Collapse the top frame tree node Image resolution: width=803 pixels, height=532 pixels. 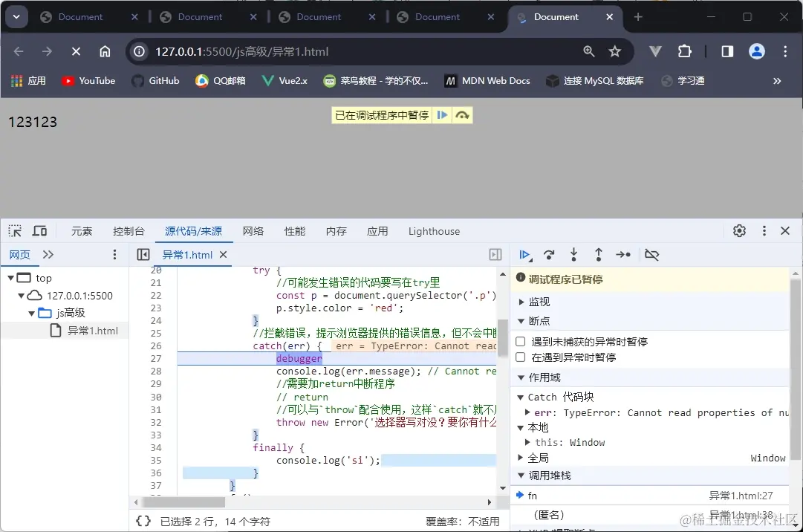[x=10, y=278]
